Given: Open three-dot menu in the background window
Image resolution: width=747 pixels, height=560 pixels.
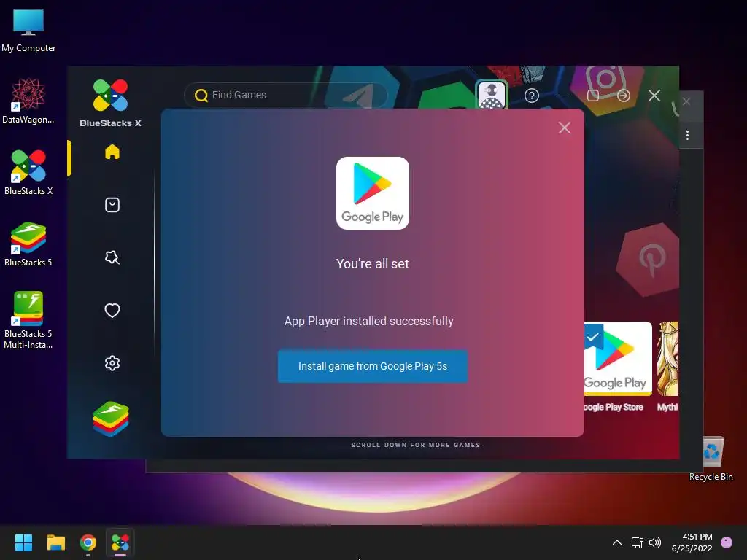Looking at the screenshot, I should (x=687, y=135).
